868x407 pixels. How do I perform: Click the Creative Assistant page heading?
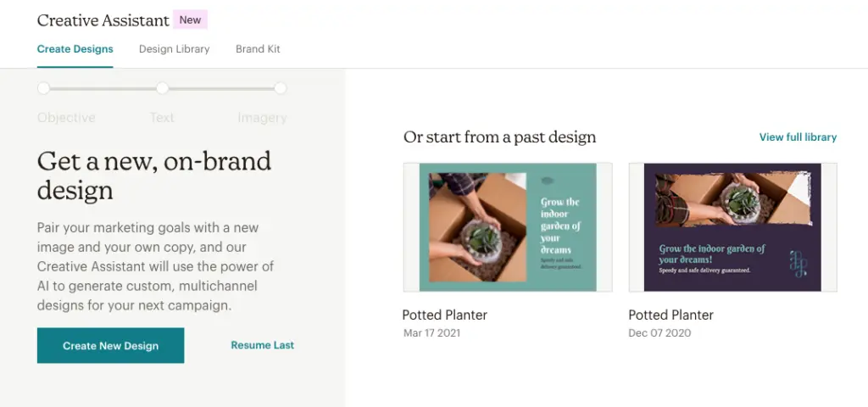[103, 20]
